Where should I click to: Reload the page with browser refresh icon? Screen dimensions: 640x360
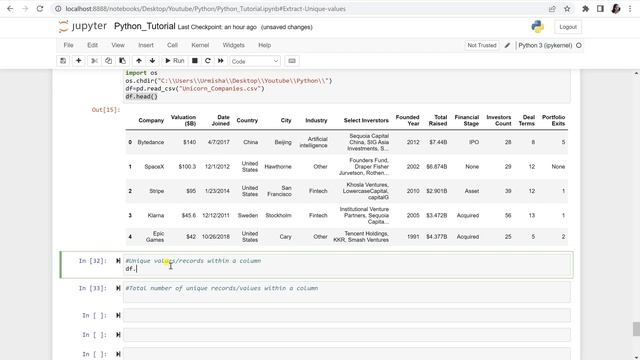(x=40, y=9)
